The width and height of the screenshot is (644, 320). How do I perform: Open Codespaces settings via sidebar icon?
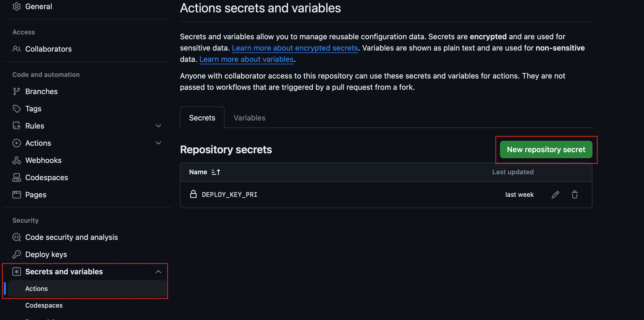pyautogui.click(x=16, y=177)
